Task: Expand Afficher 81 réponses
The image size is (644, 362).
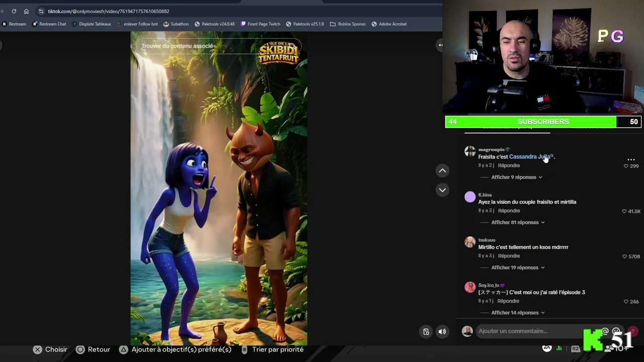Action: [x=518, y=222]
